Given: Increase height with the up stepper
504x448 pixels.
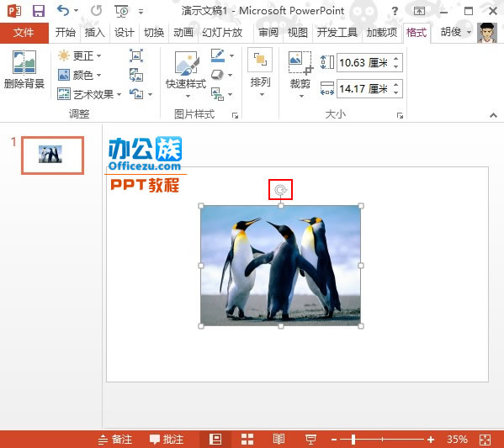Looking at the screenshot, I should coord(396,59).
